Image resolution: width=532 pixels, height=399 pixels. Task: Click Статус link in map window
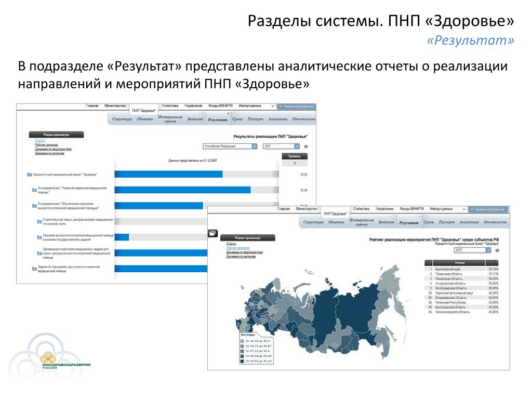pos(231,244)
